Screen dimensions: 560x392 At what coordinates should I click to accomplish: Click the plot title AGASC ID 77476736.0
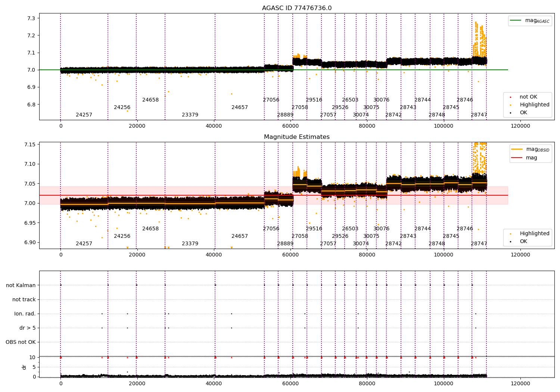[x=297, y=8]
